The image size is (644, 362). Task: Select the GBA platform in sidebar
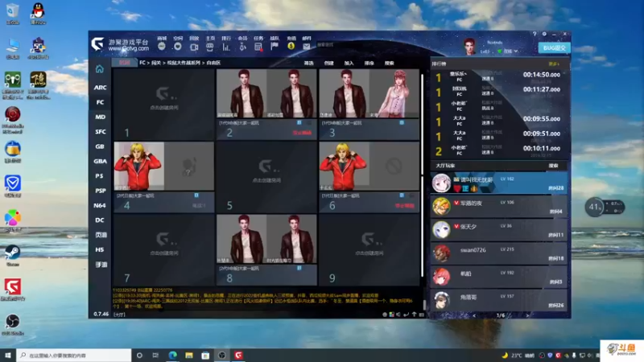[x=100, y=162]
